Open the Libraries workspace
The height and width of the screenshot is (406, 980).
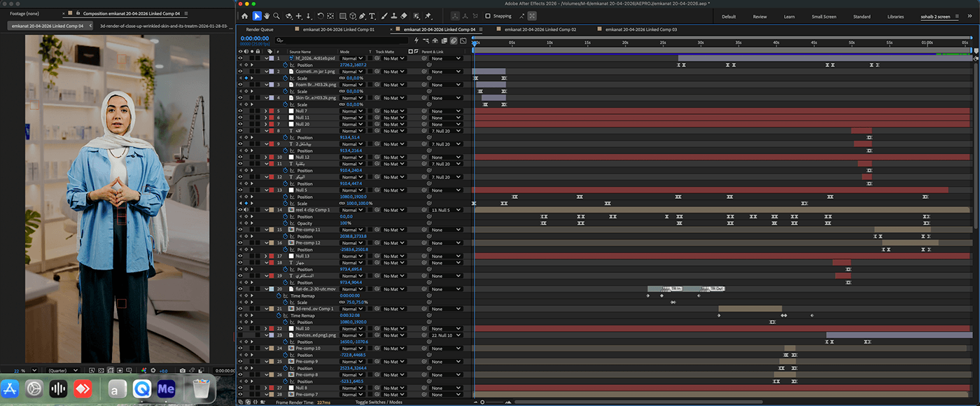click(895, 16)
